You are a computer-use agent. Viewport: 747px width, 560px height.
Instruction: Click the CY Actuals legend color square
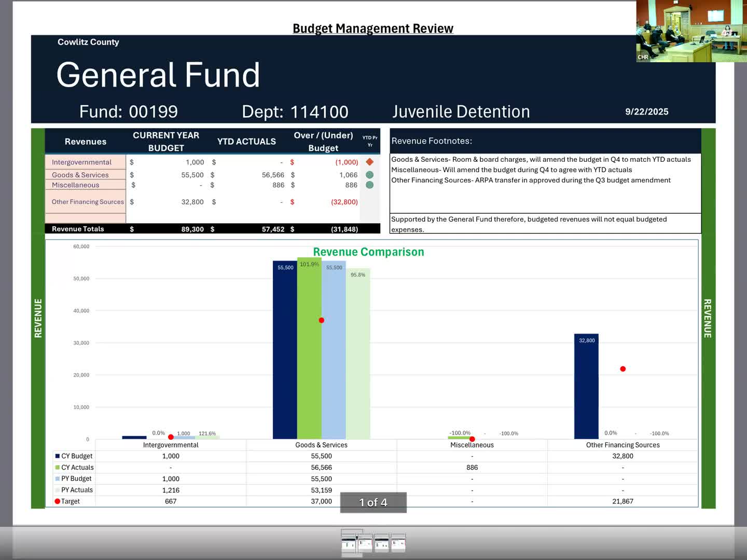click(x=58, y=467)
